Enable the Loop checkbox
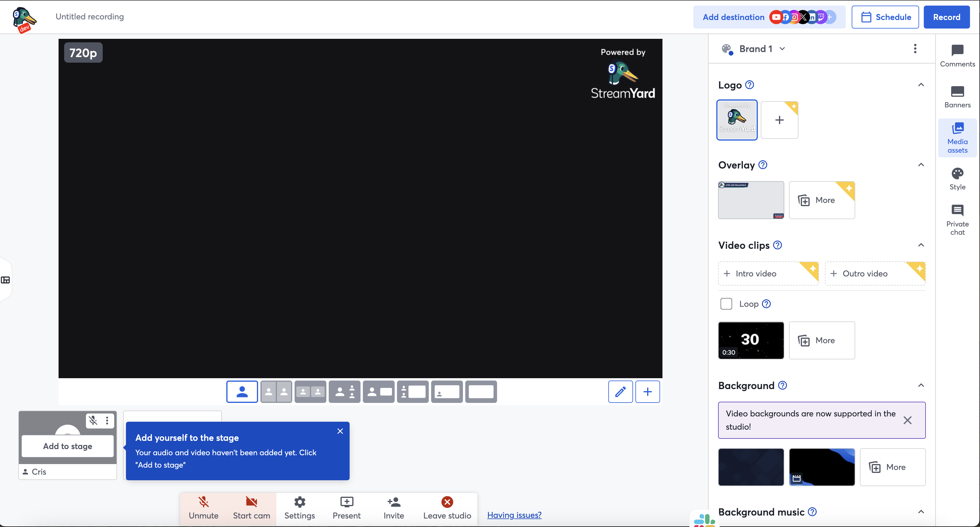Viewport: 980px width, 527px height. click(x=726, y=304)
